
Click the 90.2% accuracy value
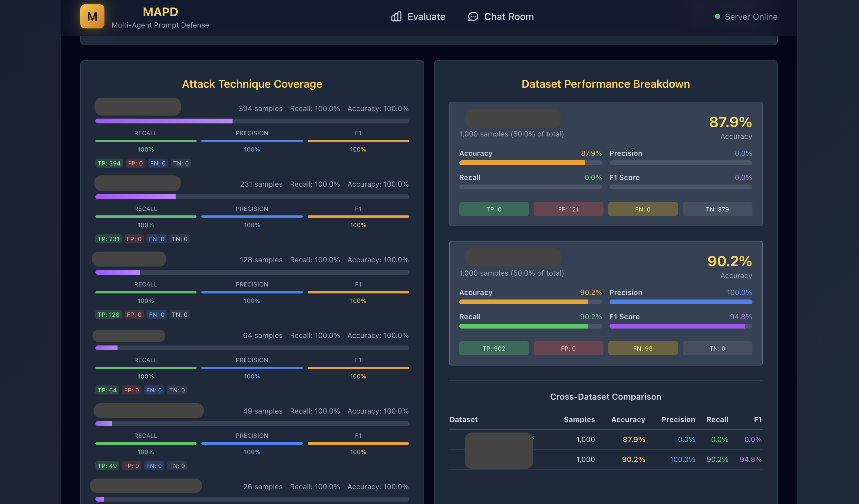[730, 262]
